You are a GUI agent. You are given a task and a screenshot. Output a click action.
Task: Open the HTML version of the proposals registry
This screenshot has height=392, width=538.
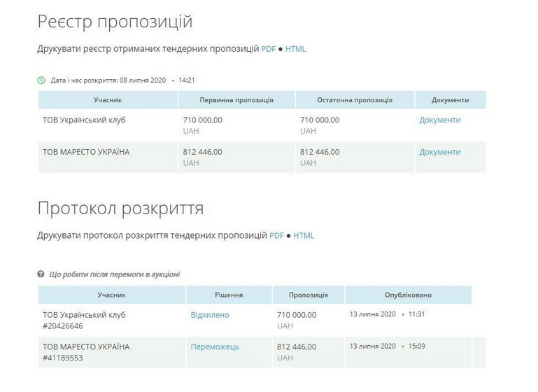point(295,49)
